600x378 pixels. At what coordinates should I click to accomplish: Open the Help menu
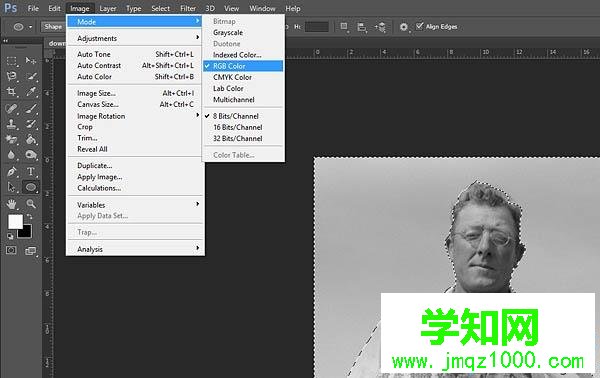[x=293, y=8]
